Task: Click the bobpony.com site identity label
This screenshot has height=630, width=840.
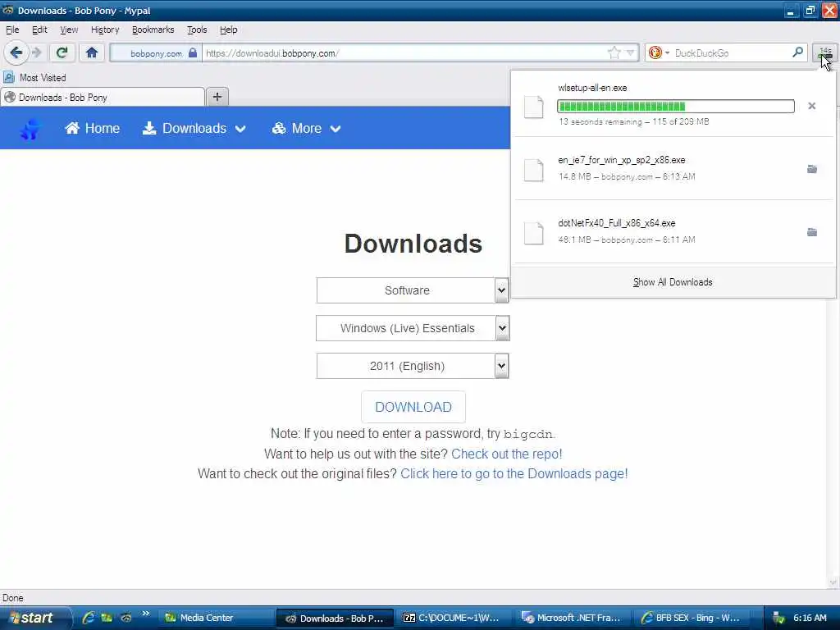Action: pyautogui.click(x=156, y=53)
